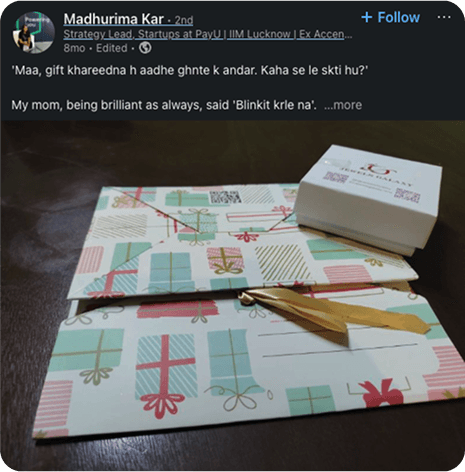Click the gold ribbon on the envelope
This screenshot has height=472, width=465.
point(333,314)
